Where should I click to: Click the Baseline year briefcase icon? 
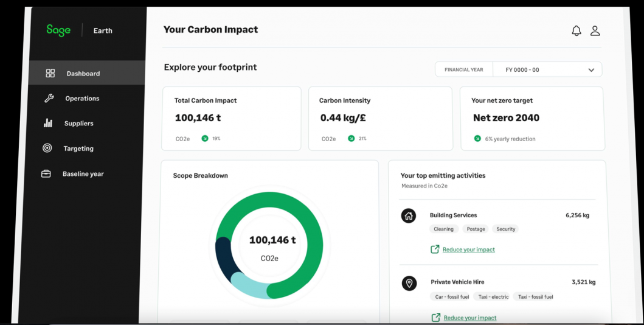46,174
